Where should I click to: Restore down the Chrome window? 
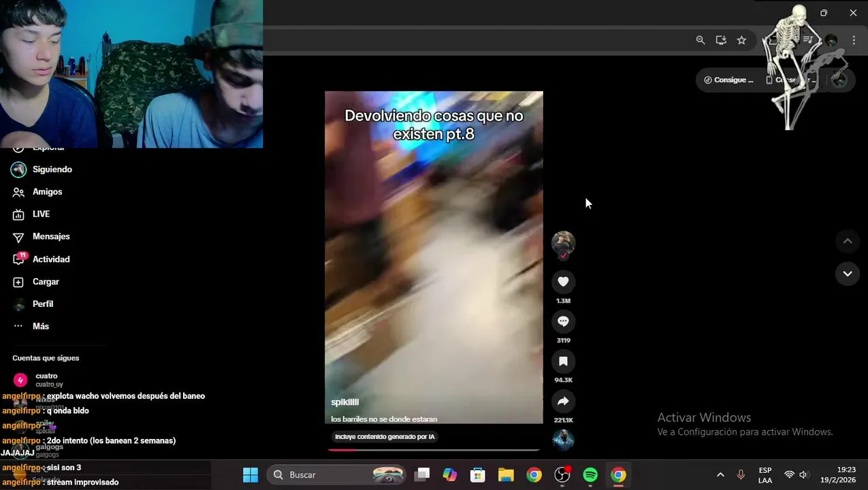(x=824, y=13)
